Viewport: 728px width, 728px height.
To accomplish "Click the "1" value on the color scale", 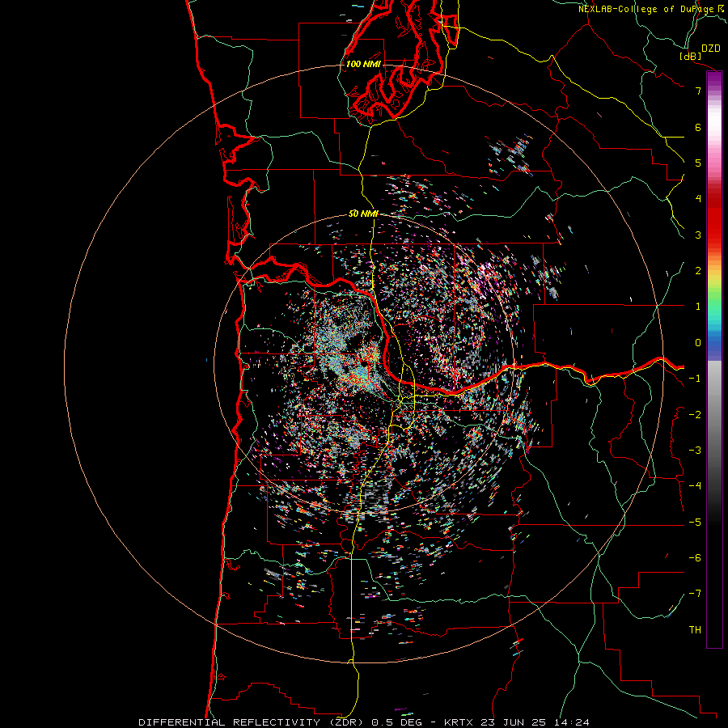I will pos(698,307).
